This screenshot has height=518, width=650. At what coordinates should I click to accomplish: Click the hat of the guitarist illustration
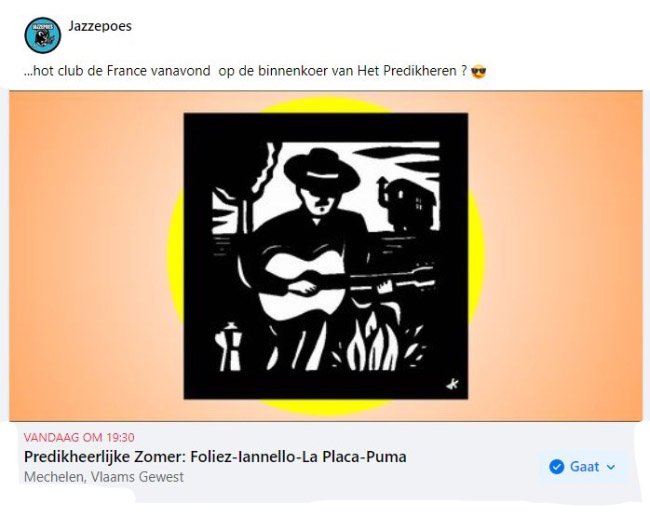(322, 170)
